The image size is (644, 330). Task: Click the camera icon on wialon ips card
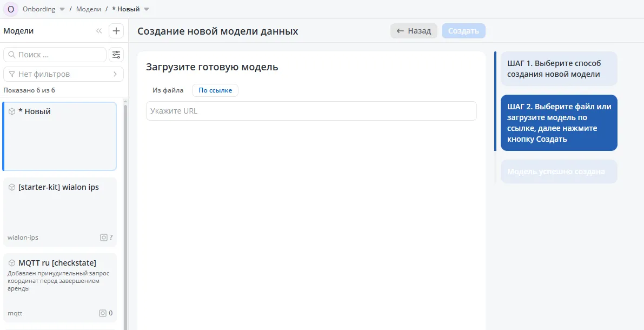(103, 237)
